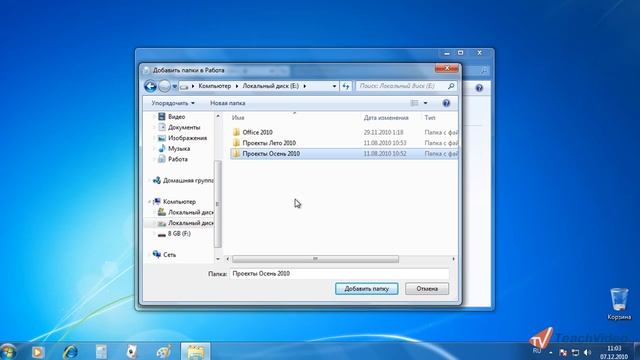This screenshot has height=360, width=640.
Task: Open the view options dropdown arrow
Action: 425,103
